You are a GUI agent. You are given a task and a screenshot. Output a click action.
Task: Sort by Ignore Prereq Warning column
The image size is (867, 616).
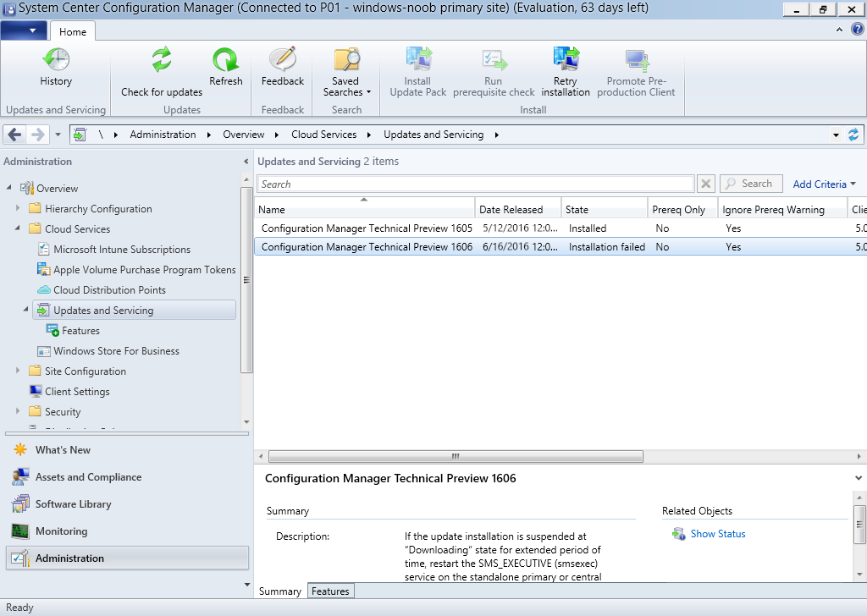[x=781, y=209]
